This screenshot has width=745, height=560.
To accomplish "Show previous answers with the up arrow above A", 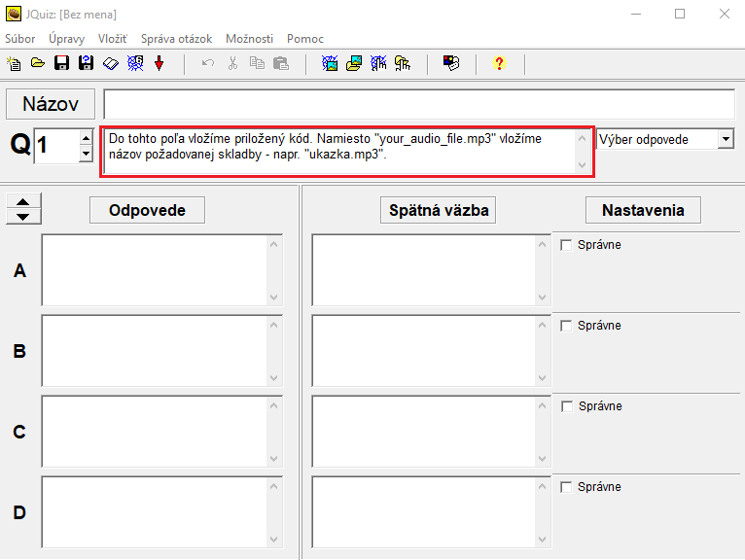I will tap(23, 202).
